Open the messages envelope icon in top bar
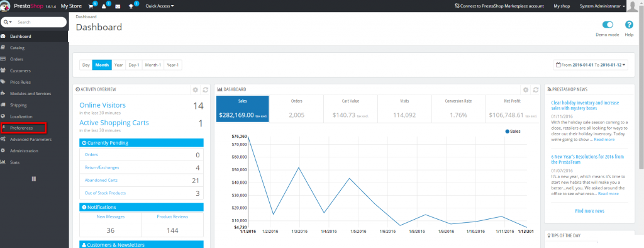644x248 pixels. (118, 6)
